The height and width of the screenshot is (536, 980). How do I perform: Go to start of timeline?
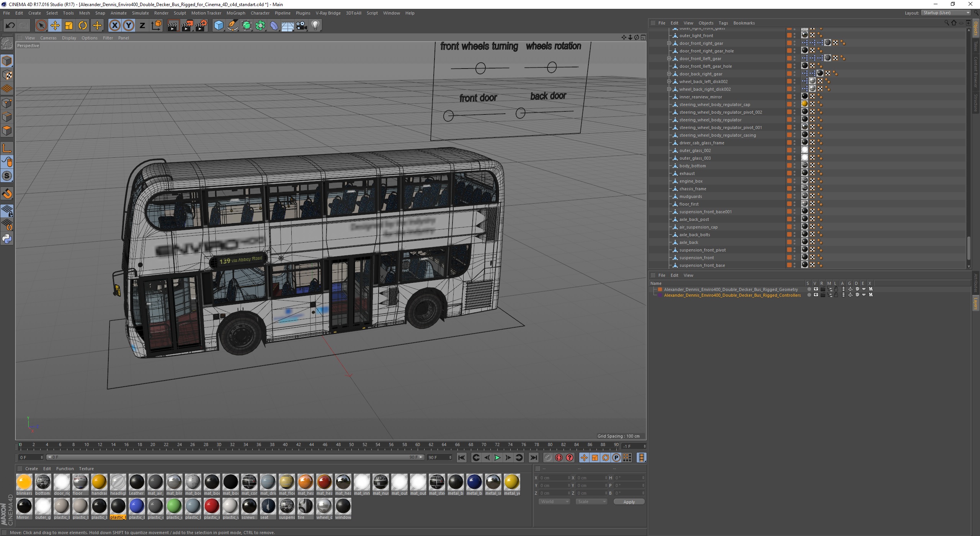(462, 458)
